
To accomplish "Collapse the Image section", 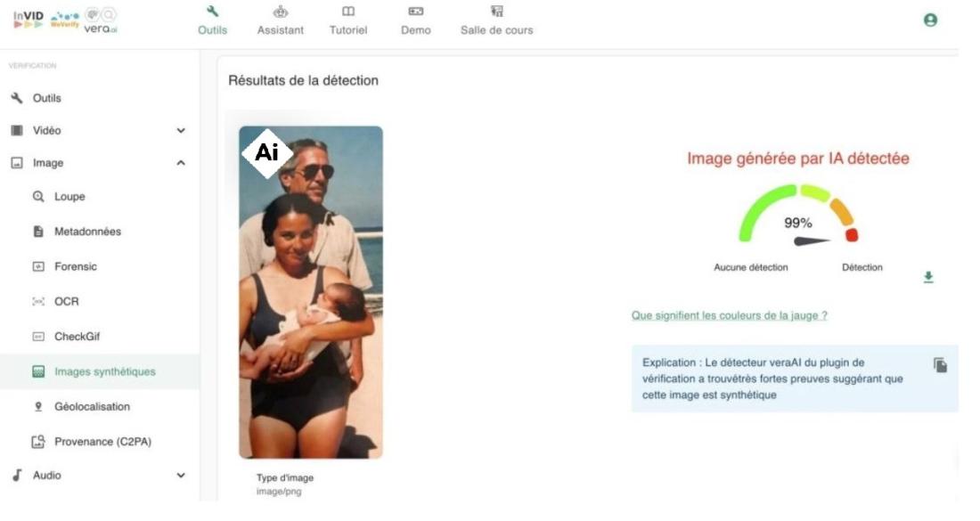I will (181, 163).
